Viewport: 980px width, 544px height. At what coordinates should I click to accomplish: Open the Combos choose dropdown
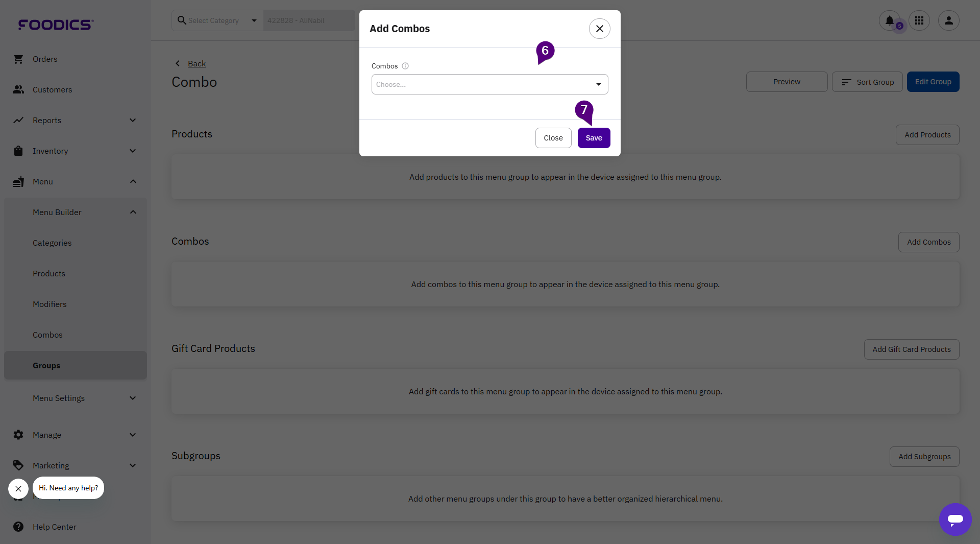(489, 84)
